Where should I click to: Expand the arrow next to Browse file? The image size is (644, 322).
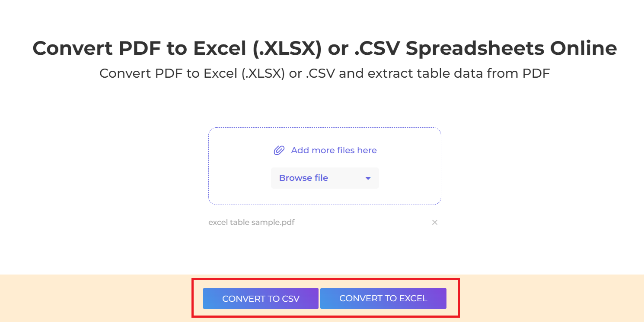[368, 178]
